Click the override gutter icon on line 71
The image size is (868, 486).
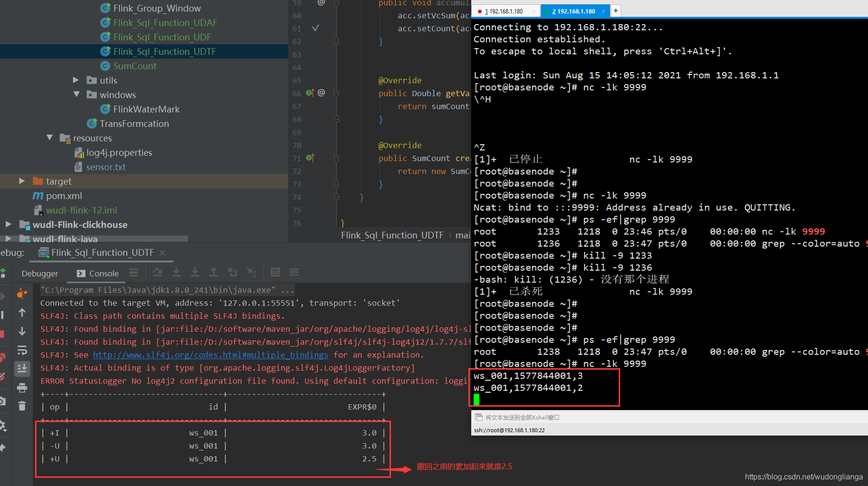tap(310, 158)
